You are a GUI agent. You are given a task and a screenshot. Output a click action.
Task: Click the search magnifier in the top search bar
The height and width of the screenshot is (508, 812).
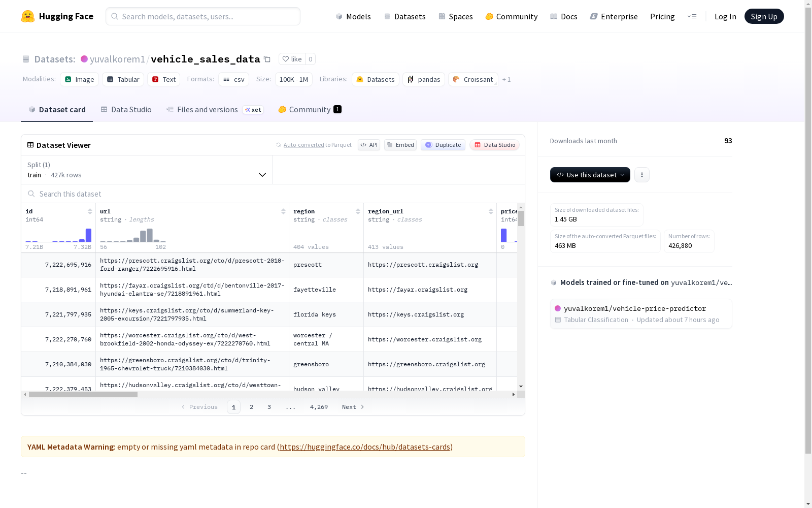pos(115,16)
